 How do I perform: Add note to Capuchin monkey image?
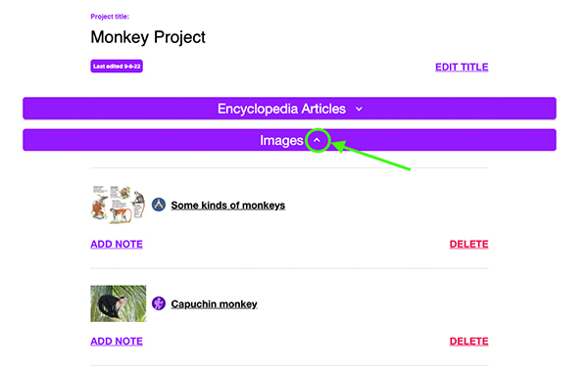(117, 342)
